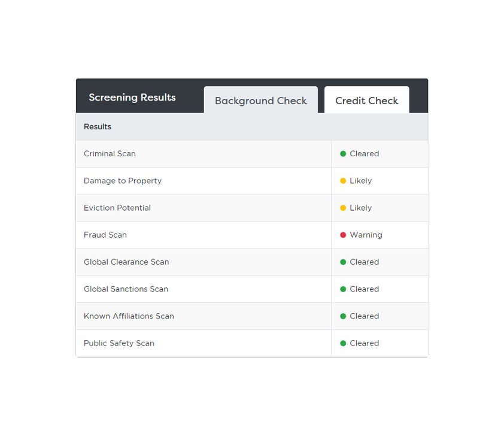Click the green dot for Public Safety Scan

343,344
